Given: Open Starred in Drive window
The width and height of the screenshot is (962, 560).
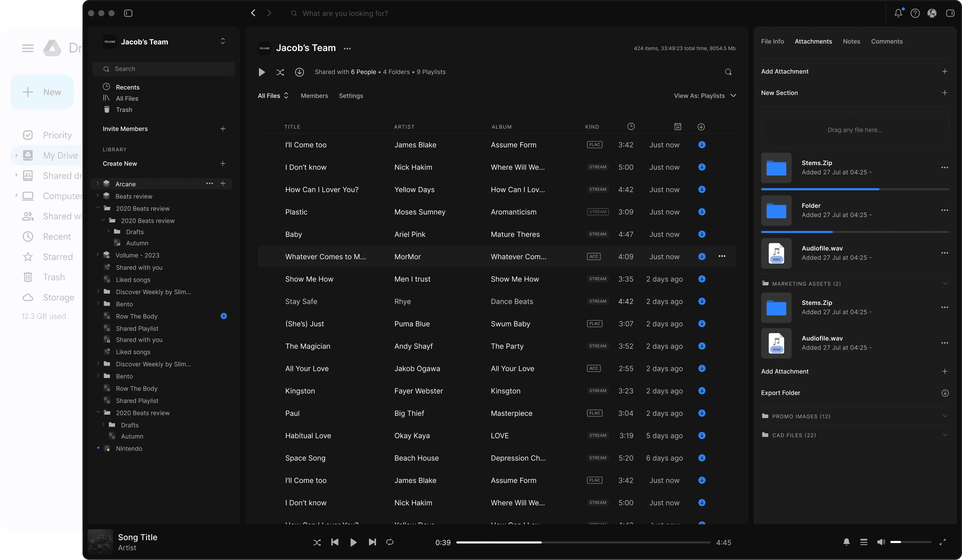Looking at the screenshot, I should 48,257.
